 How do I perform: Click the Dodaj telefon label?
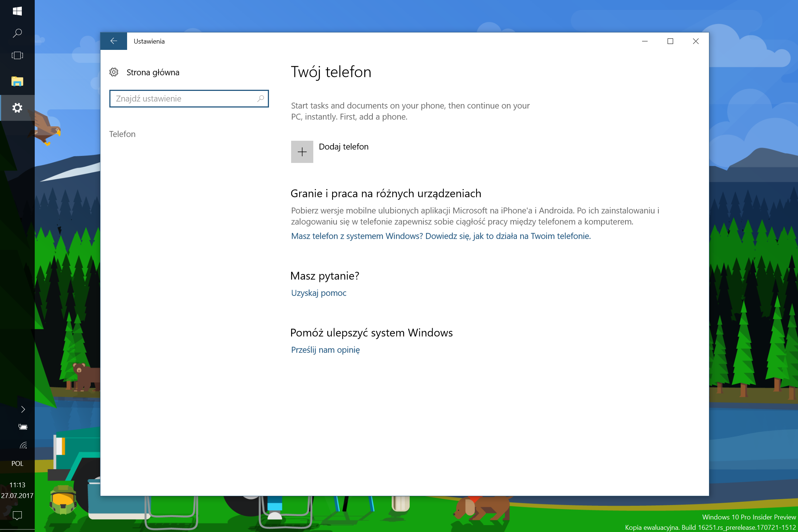tap(344, 147)
